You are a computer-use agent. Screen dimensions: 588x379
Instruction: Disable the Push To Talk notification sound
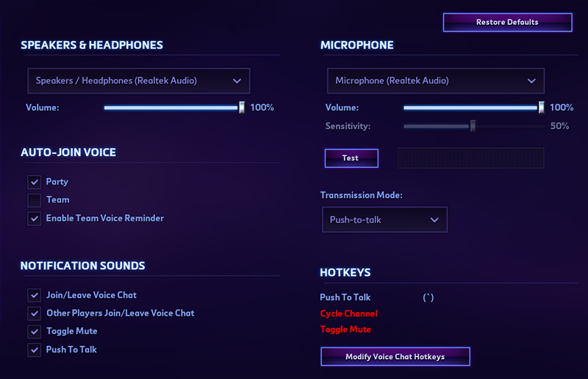pyautogui.click(x=34, y=350)
